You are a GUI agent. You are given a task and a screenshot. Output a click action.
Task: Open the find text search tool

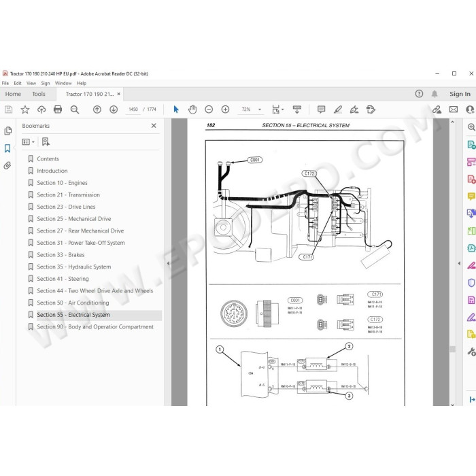click(x=74, y=109)
